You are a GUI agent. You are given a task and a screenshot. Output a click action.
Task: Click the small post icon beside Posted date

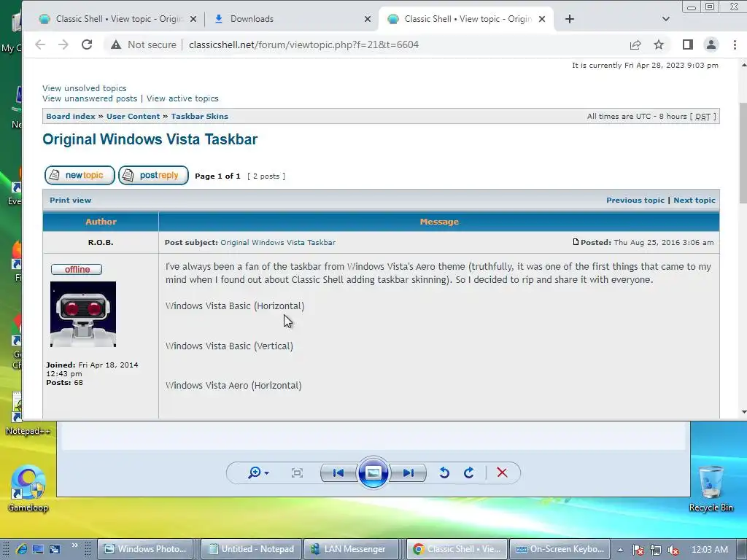(x=576, y=242)
